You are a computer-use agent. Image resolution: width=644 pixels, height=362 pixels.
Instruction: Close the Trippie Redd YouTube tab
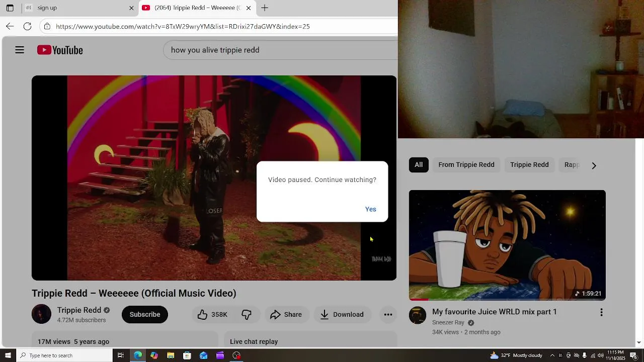pyautogui.click(x=249, y=8)
